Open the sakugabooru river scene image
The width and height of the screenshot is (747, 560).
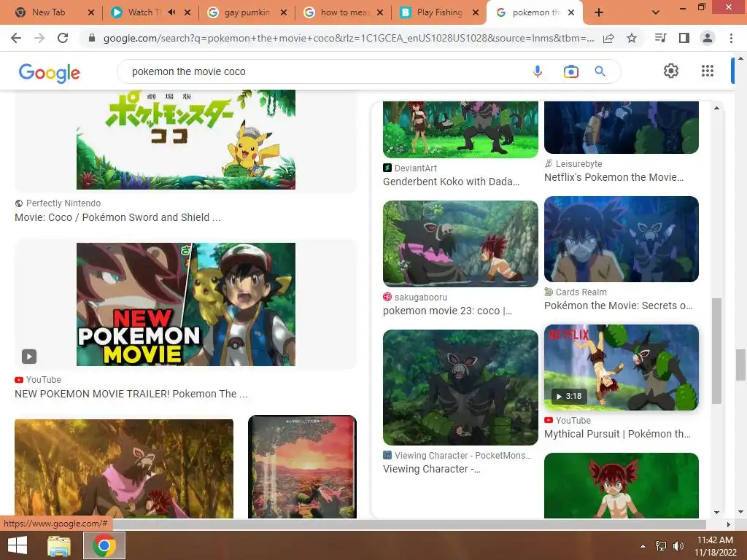[461, 244]
